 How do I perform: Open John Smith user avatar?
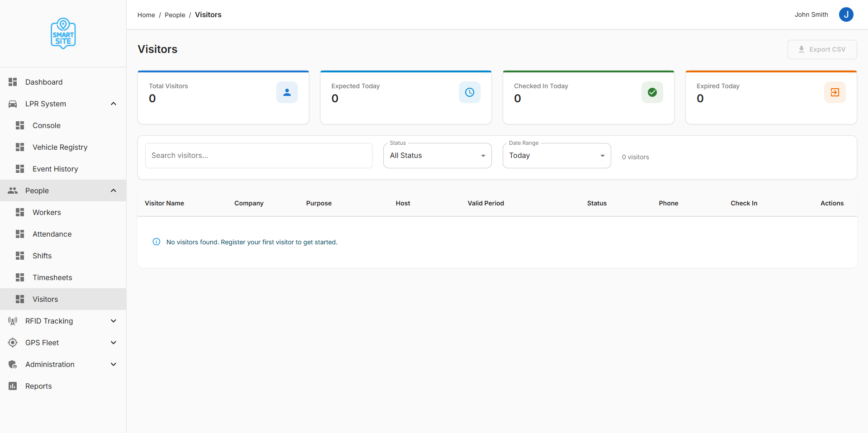pyautogui.click(x=846, y=14)
